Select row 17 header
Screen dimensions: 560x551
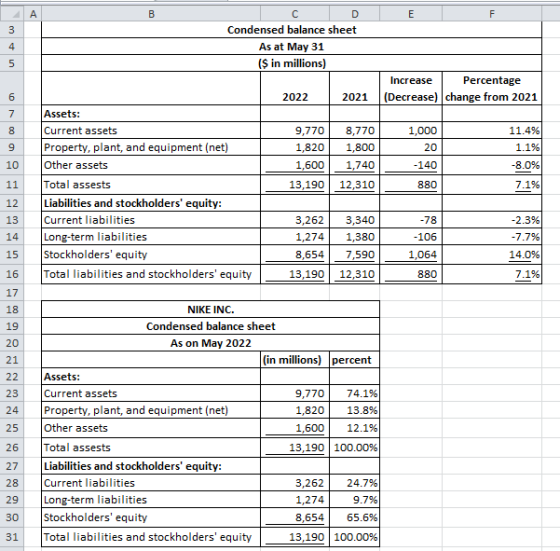(12, 292)
